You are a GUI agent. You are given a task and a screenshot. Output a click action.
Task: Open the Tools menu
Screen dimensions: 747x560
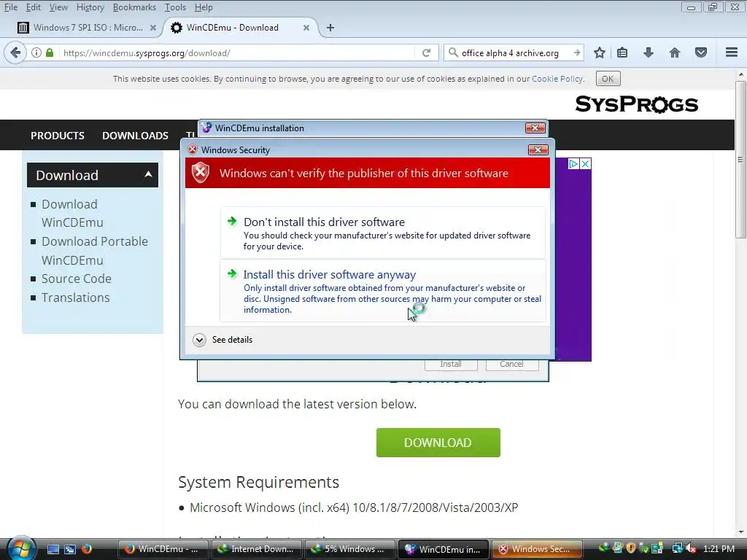(x=175, y=7)
